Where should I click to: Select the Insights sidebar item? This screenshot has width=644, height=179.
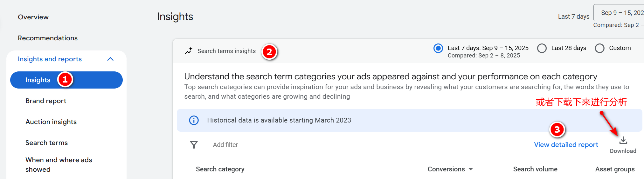[x=38, y=80]
